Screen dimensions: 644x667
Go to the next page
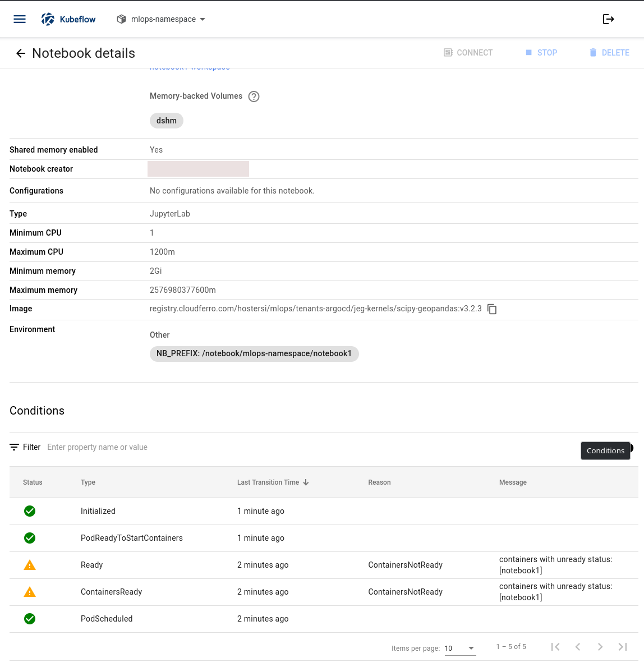tap(600, 647)
